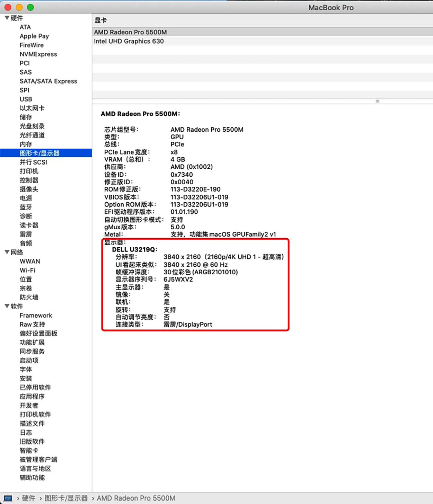Image resolution: width=433 pixels, height=504 pixels.
Task: Open Raw支持 entry
Action: 32,324
